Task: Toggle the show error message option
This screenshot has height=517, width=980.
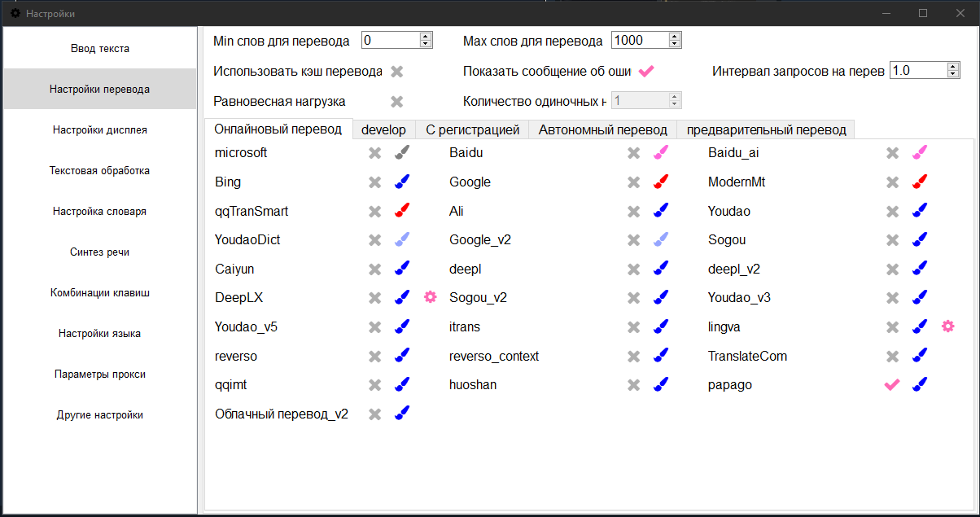Action: point(646,72)
